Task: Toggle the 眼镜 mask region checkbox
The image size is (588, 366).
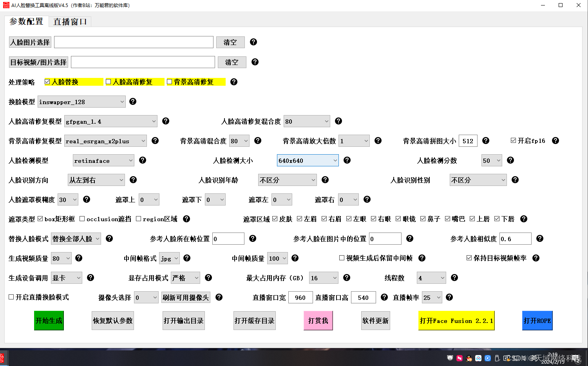Action: 398,219
